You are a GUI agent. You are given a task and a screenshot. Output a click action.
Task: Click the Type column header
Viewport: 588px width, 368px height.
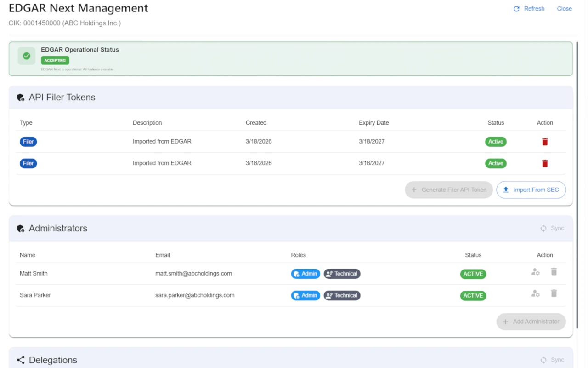[x=26, y=123]
